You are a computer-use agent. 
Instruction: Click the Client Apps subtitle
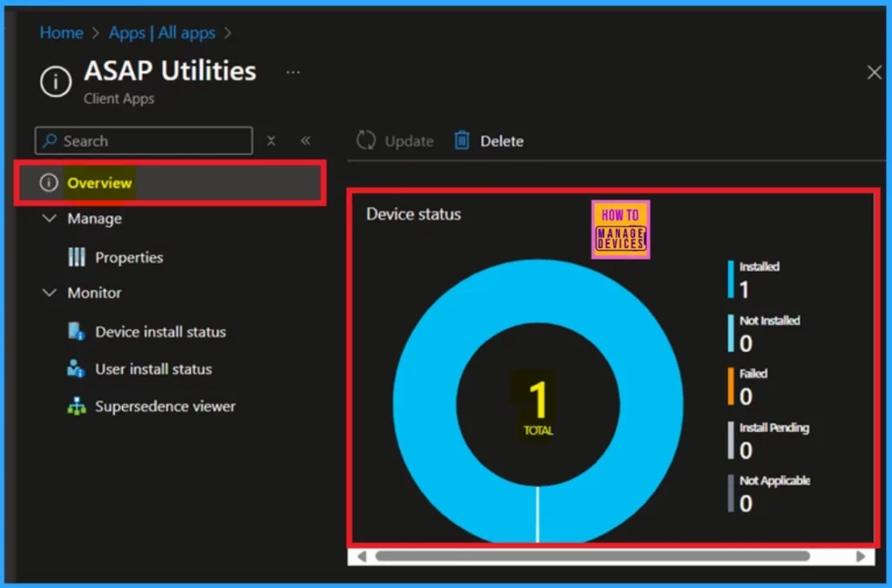coord(118,98)
